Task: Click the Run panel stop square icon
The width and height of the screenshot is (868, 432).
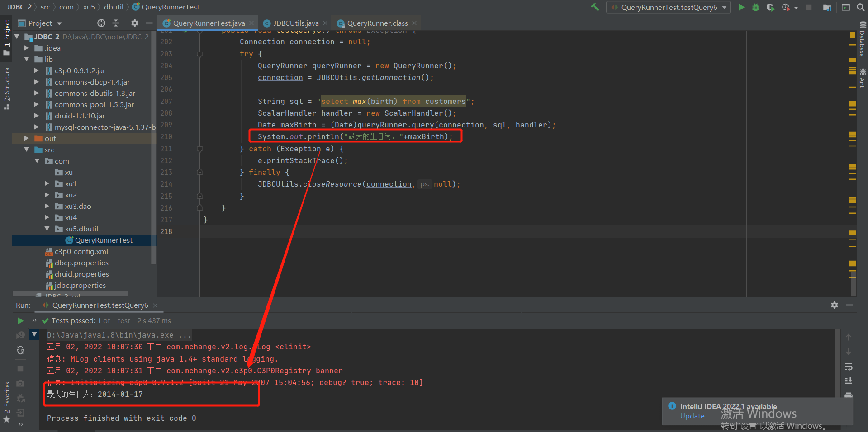Action: 20,369
